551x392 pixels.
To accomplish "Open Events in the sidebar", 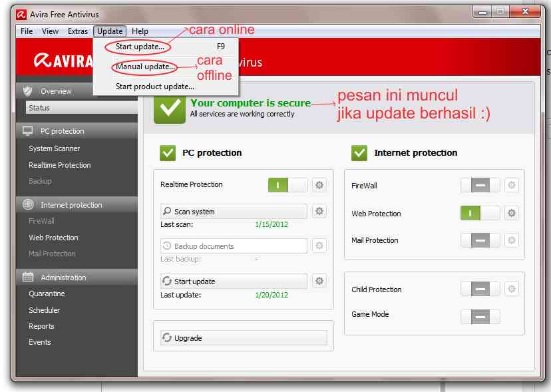I will pyautogui.click(x=40, y=342).
